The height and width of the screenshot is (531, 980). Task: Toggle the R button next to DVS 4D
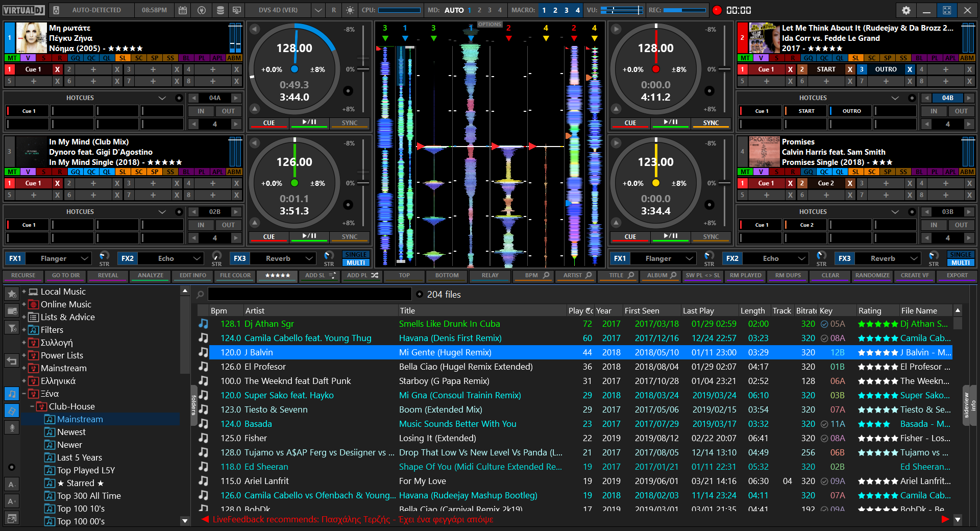[334, 10]
